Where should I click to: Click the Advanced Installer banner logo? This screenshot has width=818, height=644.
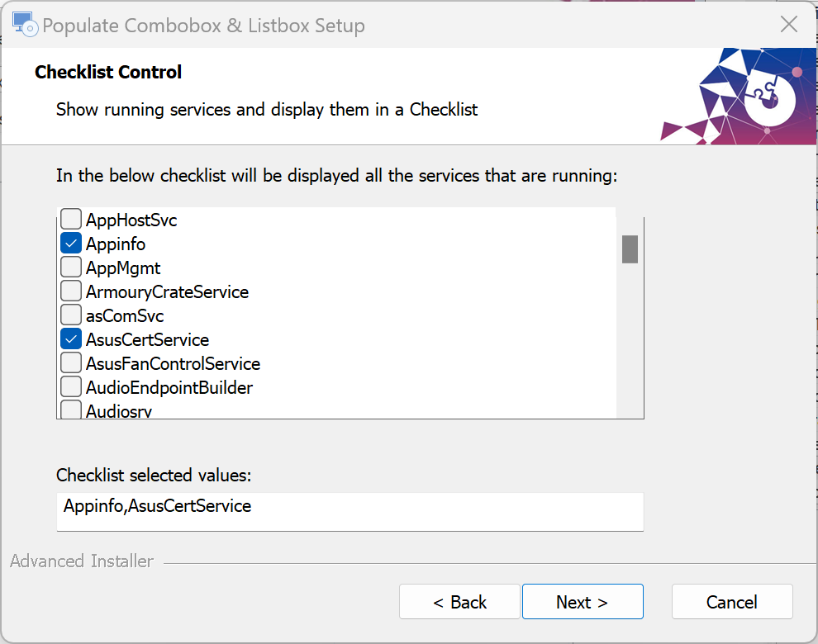pos(738,97)
